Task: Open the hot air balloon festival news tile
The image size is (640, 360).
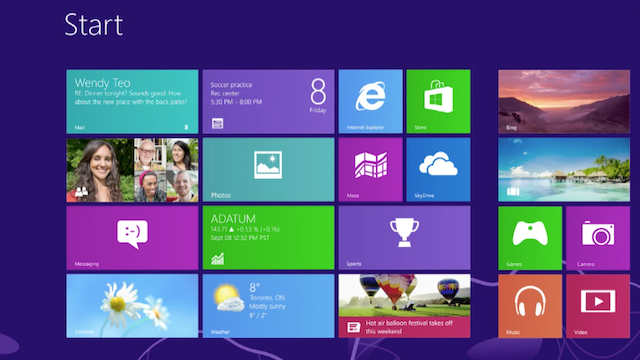Action: pyautogui.click(x=404, y=306)
